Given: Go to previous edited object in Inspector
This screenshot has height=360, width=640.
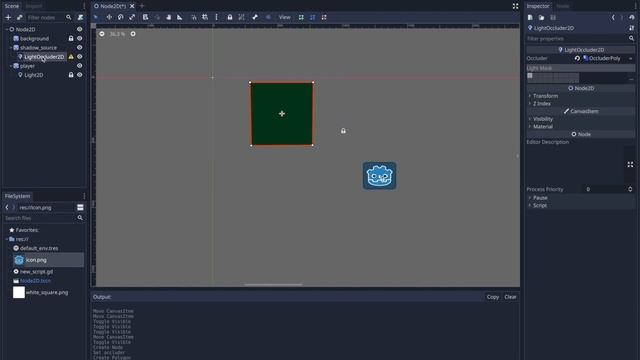Looking at the screenshot, I should click(613, 18).
